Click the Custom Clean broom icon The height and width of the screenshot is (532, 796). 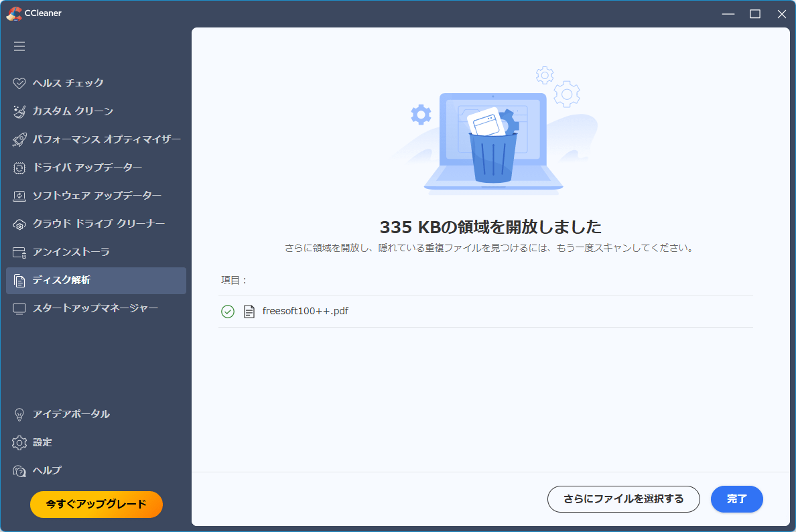click(19, 112)
